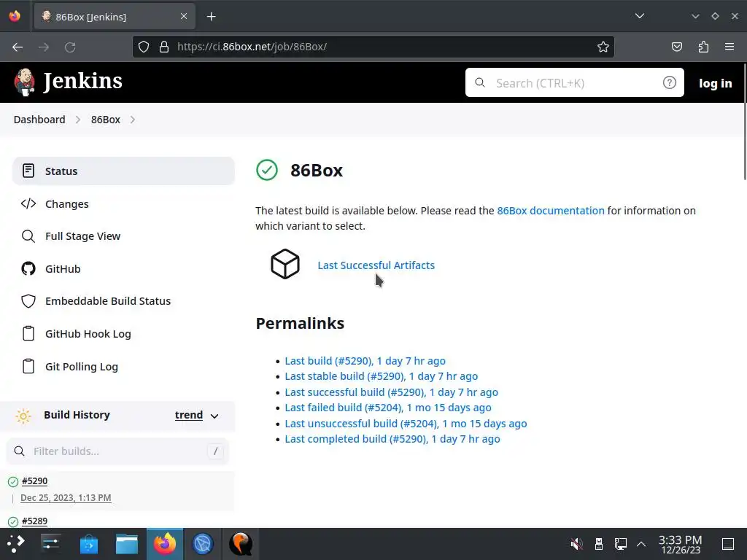This screenshot has width=747, height=560.
Task: Click the GitHub octocat icon
Action: pyautogui.click(x=28, y=268)
